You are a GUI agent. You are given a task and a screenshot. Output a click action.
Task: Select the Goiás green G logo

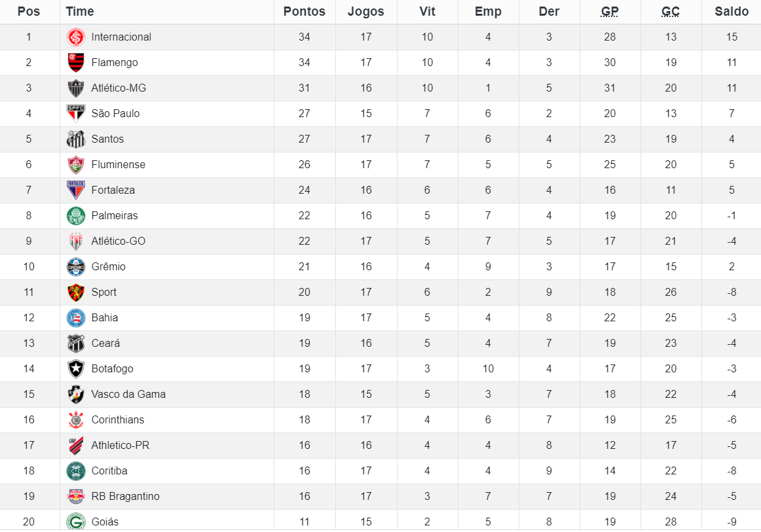click(x=76, y=522)
